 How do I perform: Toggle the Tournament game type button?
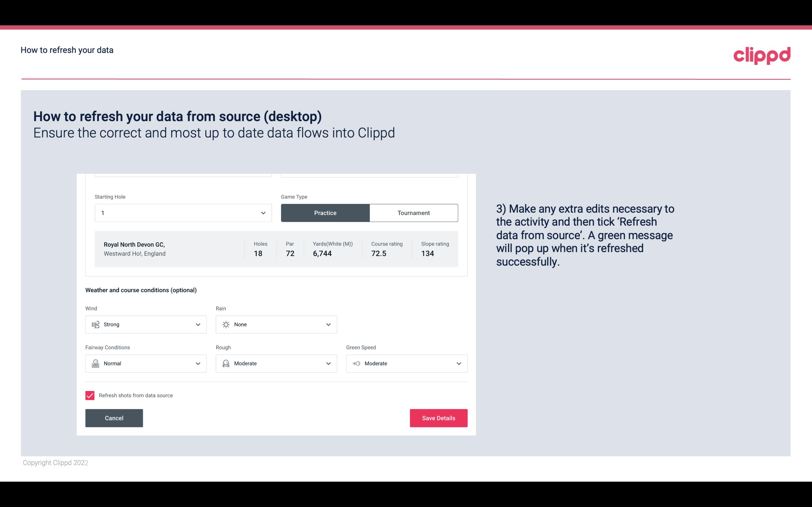click(x=414, y=213)
